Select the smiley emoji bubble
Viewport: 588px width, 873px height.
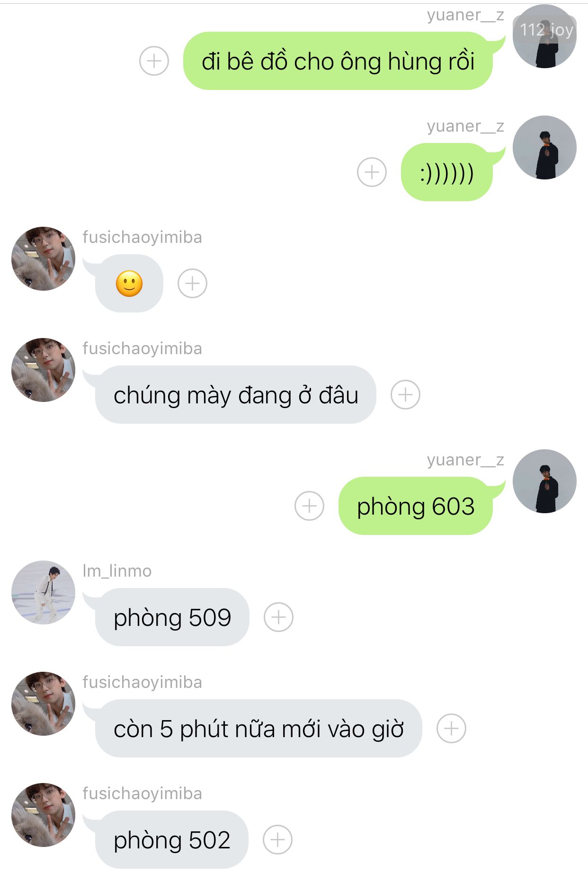click(x=129, y=284)
